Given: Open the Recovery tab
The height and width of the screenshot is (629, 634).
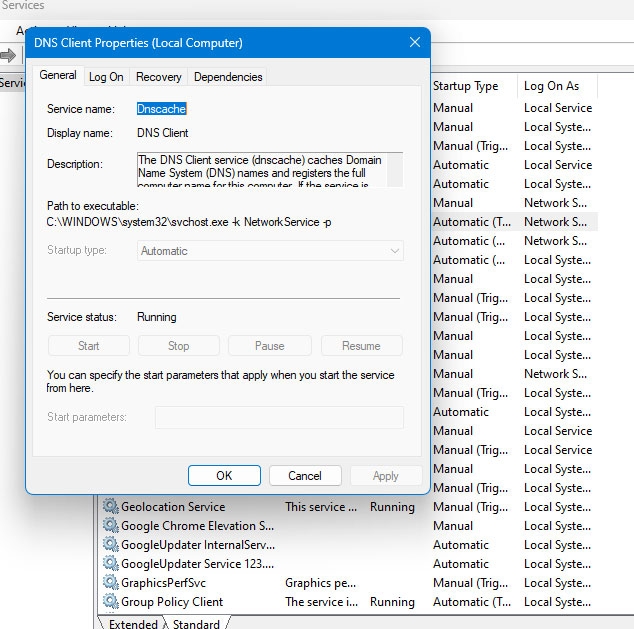Looking at the screenshot, I should (158, 77).
